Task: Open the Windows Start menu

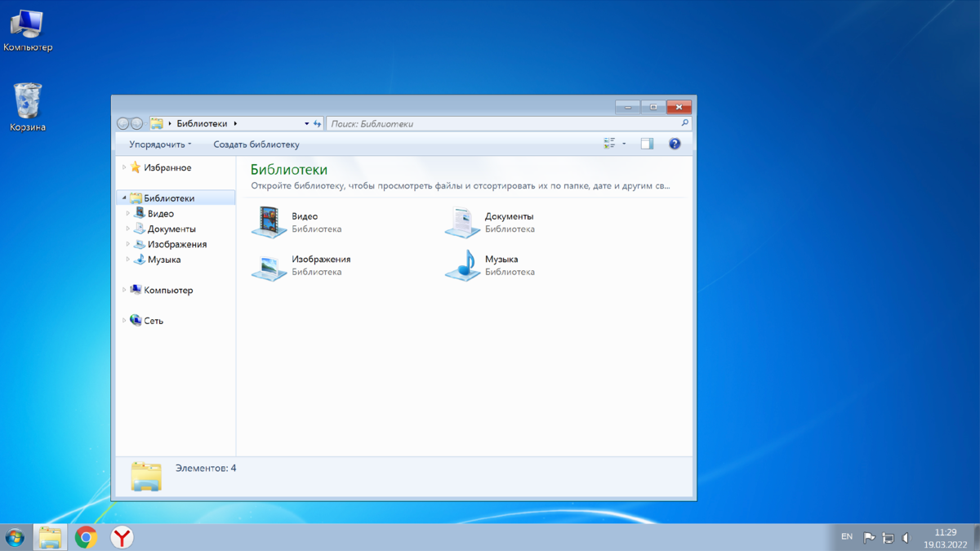Action: (x=15, y=537)
